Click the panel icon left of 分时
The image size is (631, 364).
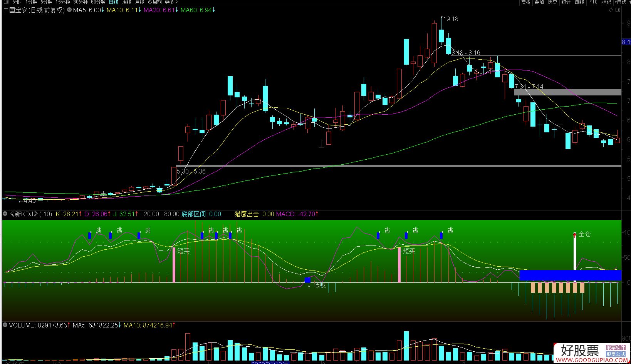coord(7,2)
